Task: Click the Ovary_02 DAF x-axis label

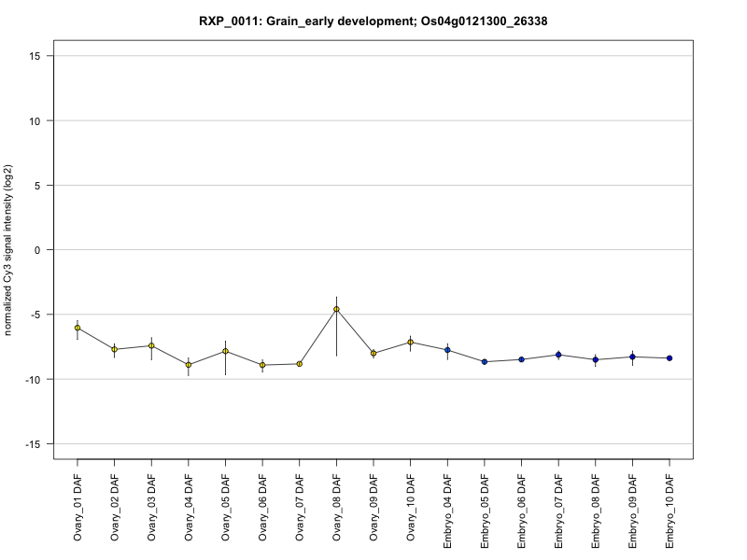Action: click(114, 508)
